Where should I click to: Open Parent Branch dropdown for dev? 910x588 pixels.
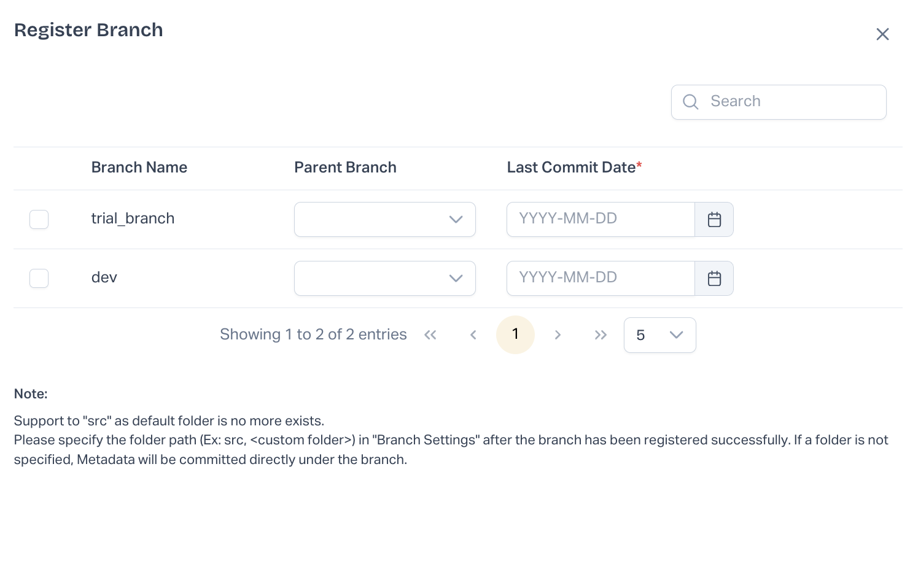[385, 279]
